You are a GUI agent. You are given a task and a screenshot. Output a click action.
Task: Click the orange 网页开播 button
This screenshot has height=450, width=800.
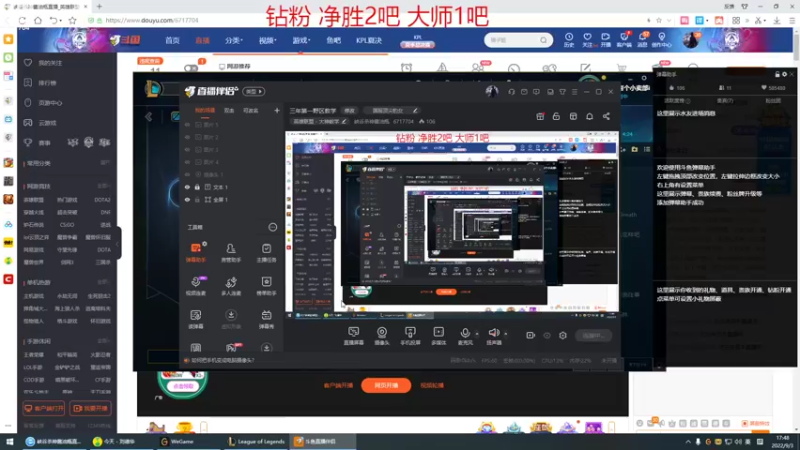(x=386, y=385)
